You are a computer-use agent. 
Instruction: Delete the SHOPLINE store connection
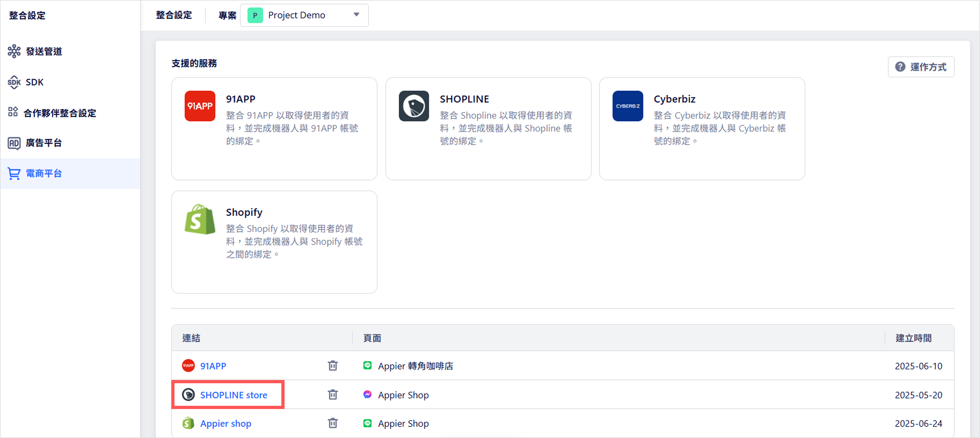tap(333, 395)
